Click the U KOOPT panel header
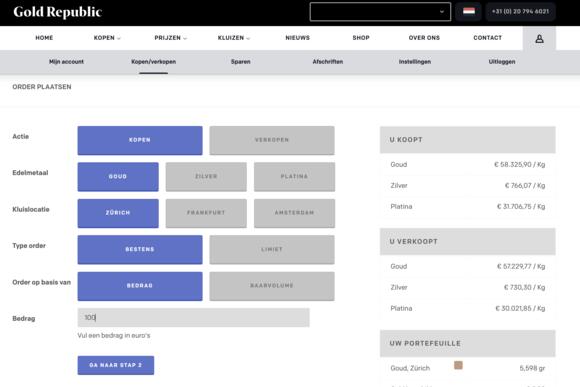 point(468,140)
